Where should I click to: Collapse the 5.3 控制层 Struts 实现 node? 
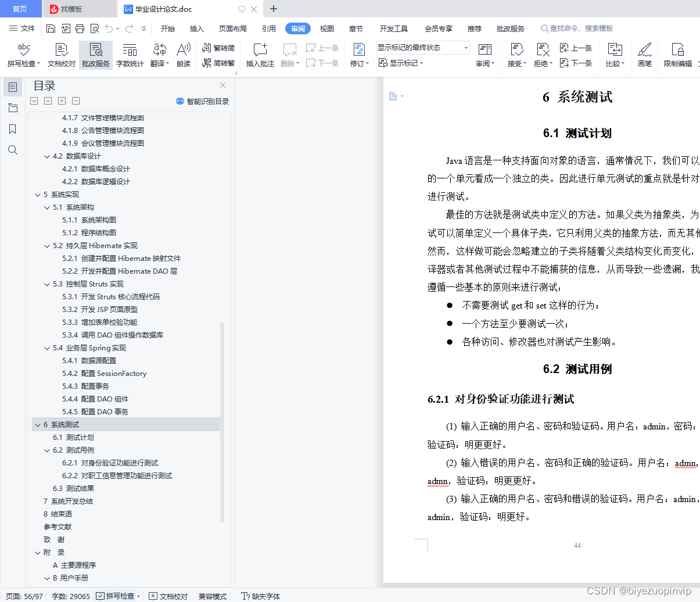tap(47, 284)
